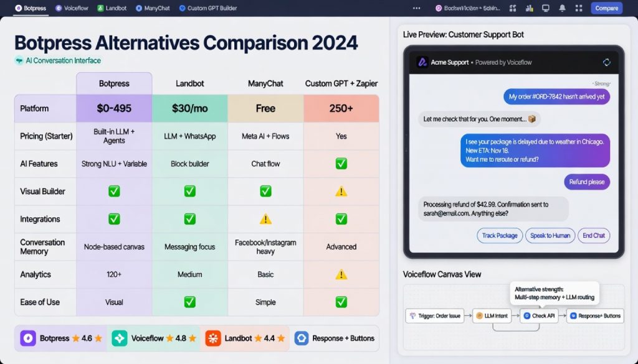Select the Custom GPT + Zapier column header
The height and width of the screenshot is (364, 638).
click(x=341, y=83)
